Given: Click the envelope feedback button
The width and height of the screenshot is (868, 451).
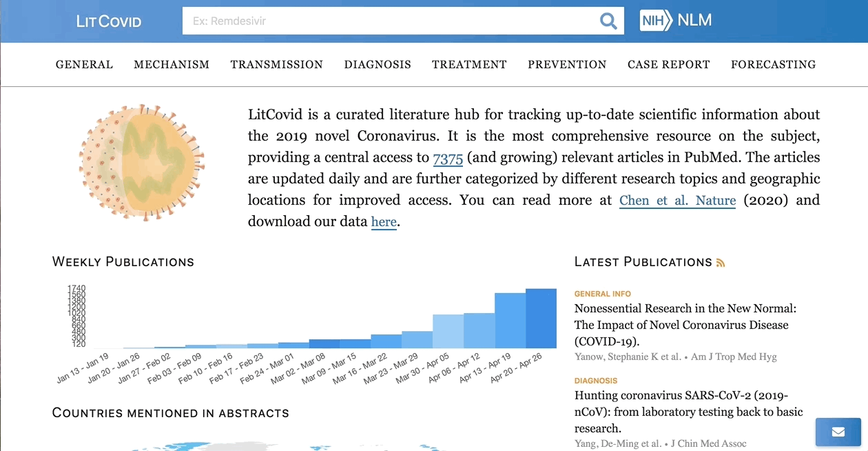Looking at the screenshot, I should (x=838, y=432).
